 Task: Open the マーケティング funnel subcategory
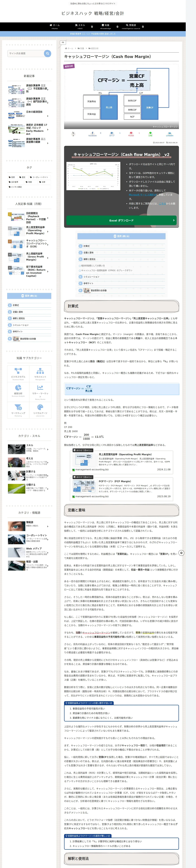[18, 410]
